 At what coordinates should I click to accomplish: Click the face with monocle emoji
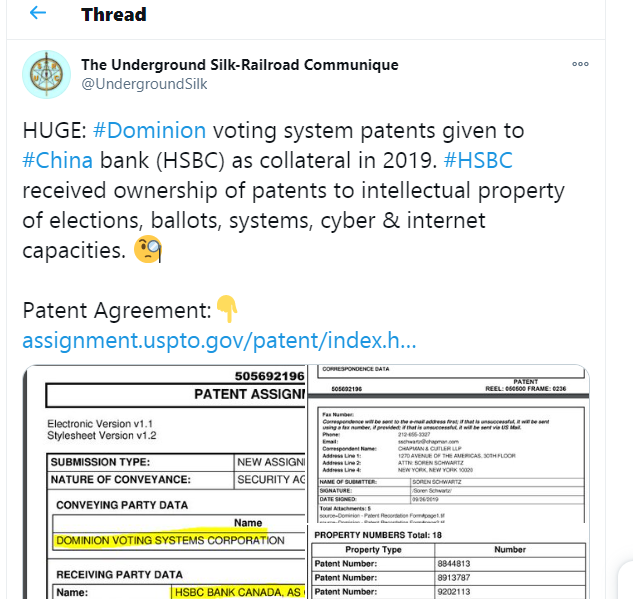click(148, 250)
